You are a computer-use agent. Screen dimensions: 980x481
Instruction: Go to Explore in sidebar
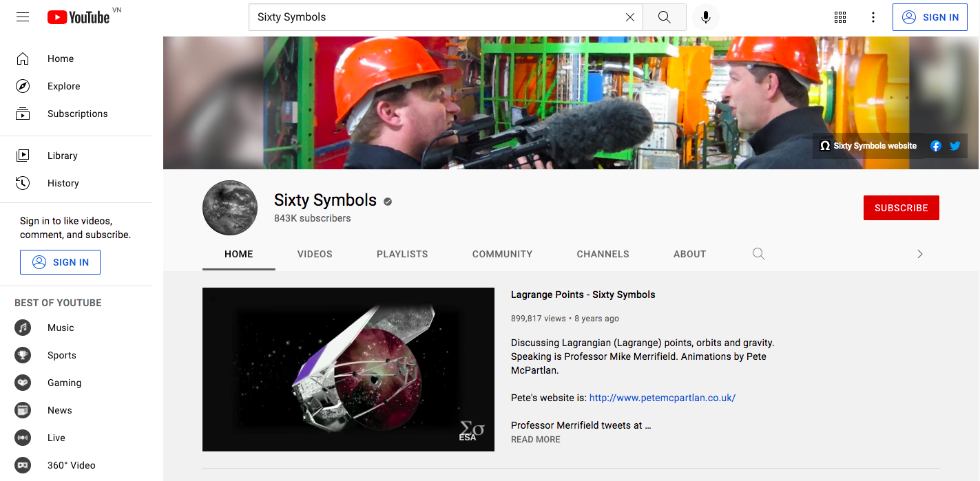point(63,86)
